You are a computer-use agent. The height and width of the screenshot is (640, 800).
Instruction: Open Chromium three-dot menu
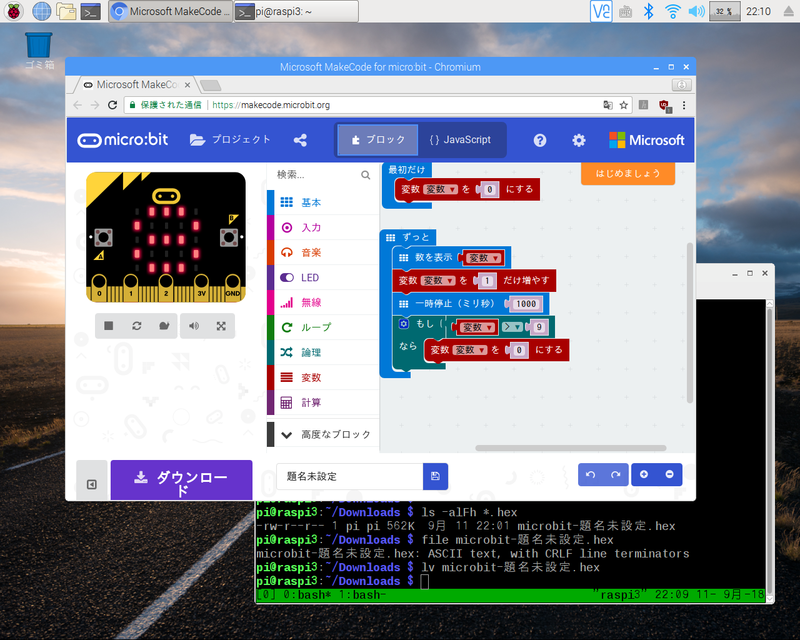[684, 105]
